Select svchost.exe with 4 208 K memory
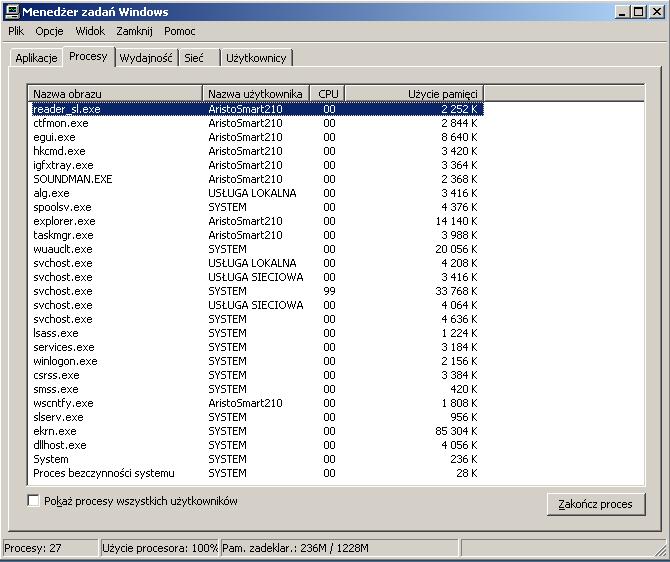670x562 pixels. pos(258,263)
